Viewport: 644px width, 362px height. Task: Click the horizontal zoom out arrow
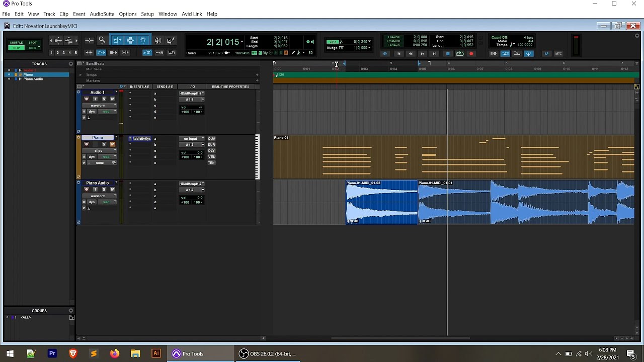[x=51, y=40]
